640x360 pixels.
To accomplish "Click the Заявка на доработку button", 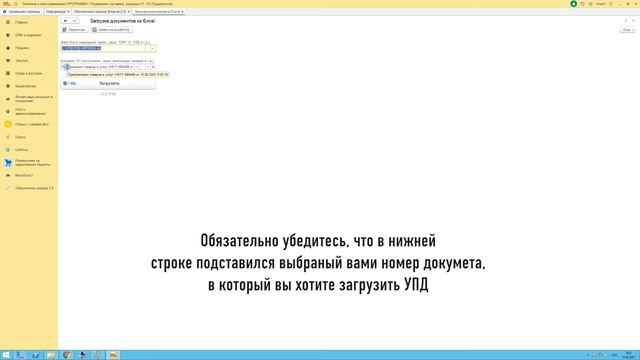I will [111, 30].
